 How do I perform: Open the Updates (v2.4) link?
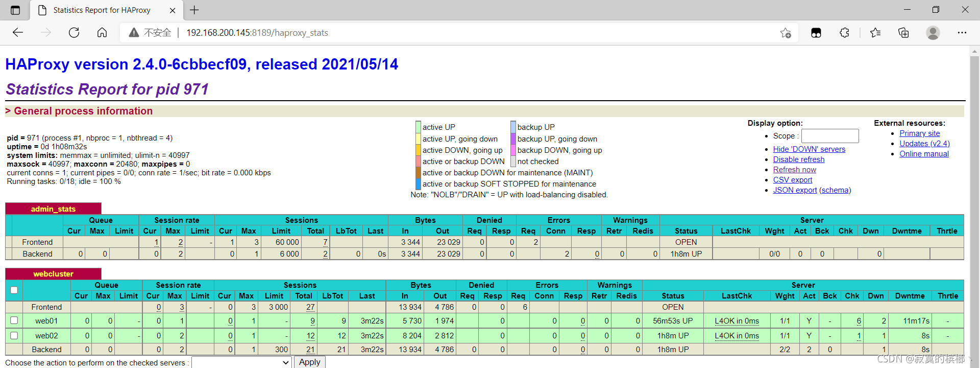pos(924,144)
